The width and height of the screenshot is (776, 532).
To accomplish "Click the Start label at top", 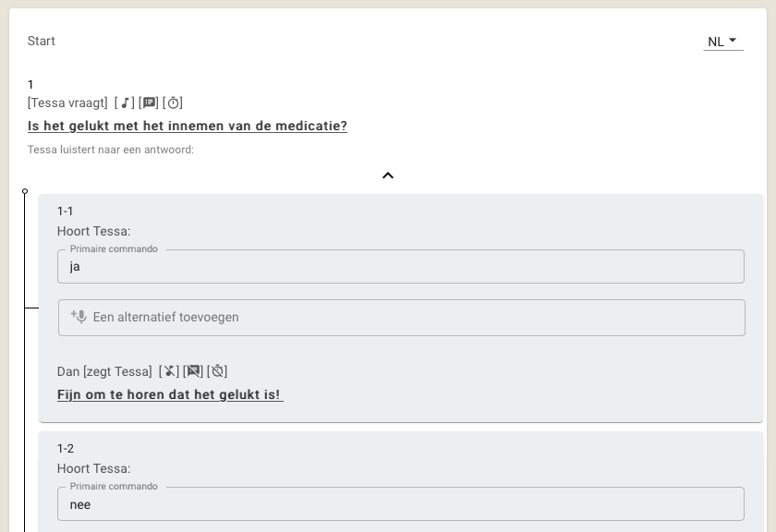I will [x=41, y=41].
